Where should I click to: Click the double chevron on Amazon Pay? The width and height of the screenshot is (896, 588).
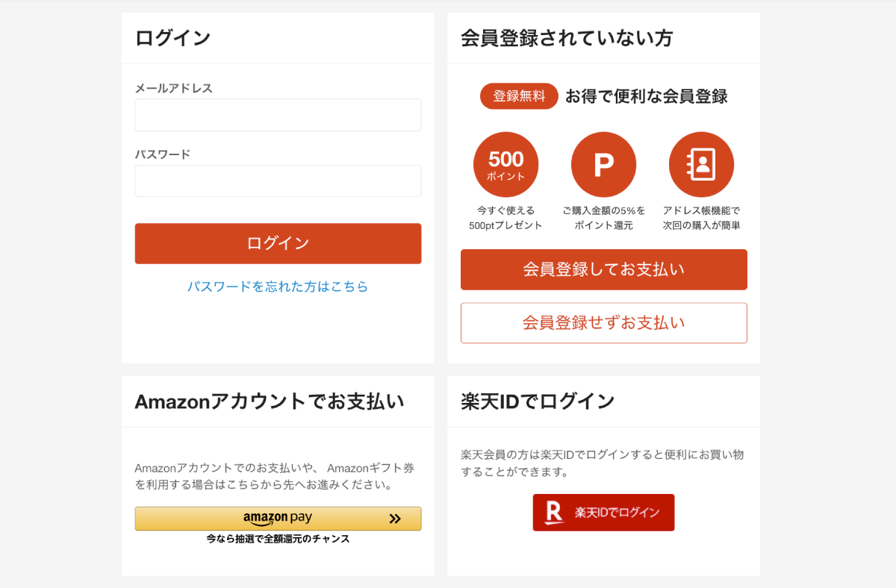pyautogui.click(x=395, y=519)
